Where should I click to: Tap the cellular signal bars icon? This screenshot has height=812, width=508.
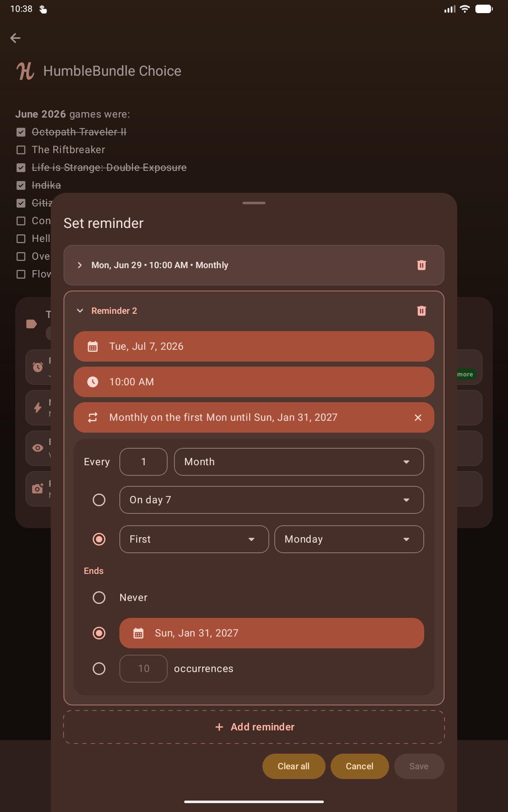tap(450, 9)
